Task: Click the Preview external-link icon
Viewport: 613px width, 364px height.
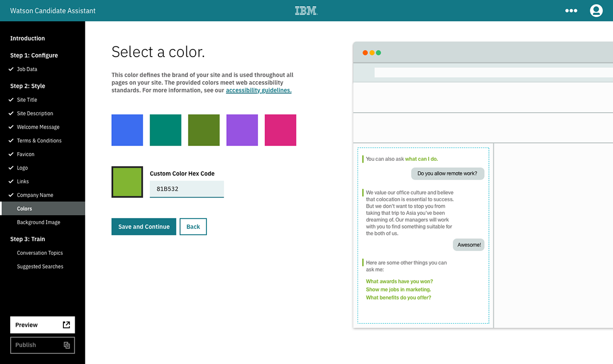Action: pos(66,325)
